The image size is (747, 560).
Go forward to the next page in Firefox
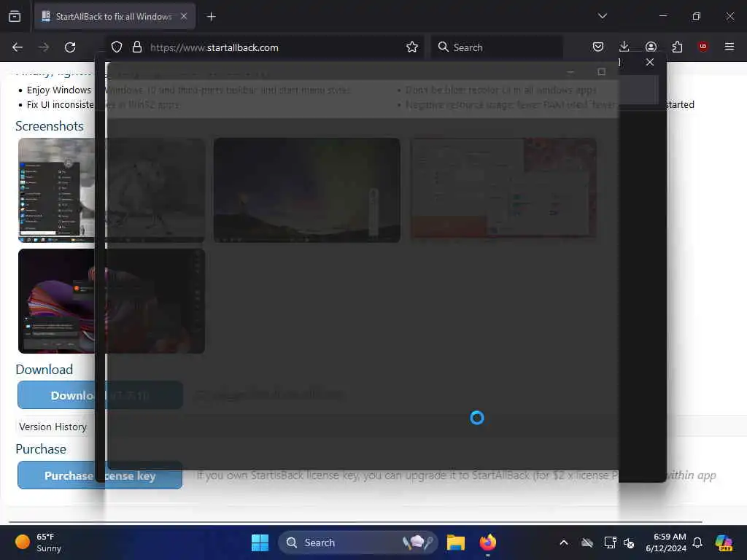[x=44, y=47]
